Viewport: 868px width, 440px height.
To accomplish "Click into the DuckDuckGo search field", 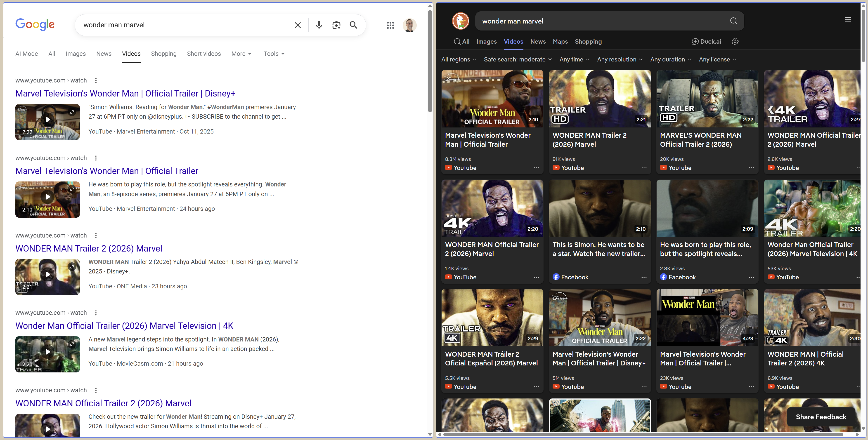I will 603,21.
